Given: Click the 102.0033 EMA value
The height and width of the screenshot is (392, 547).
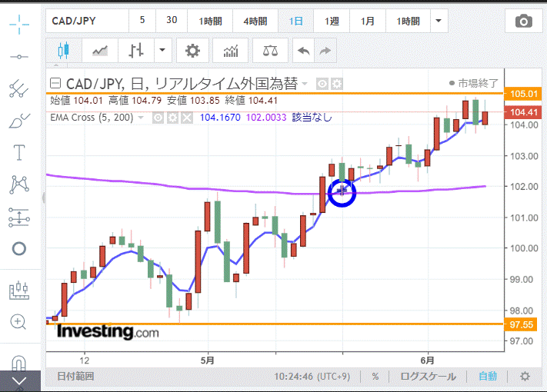Looking at the screenshot, I should tap(266, 118).
